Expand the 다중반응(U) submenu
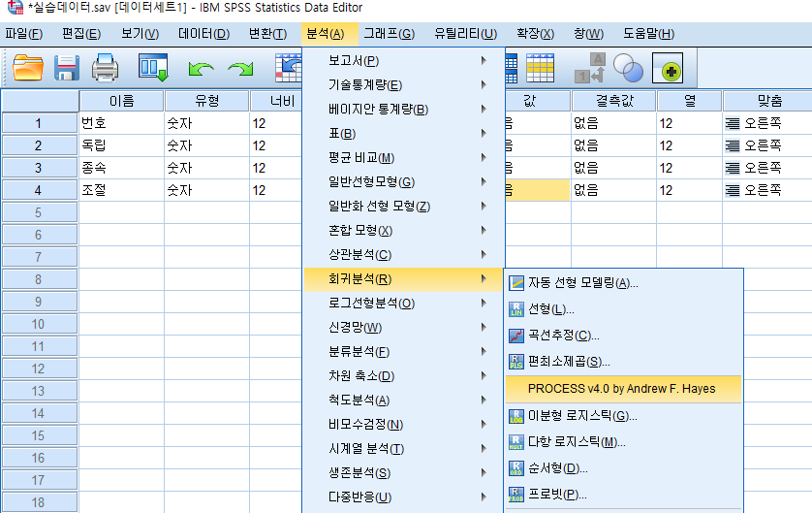The image size is (812, 513). (403, 497)
